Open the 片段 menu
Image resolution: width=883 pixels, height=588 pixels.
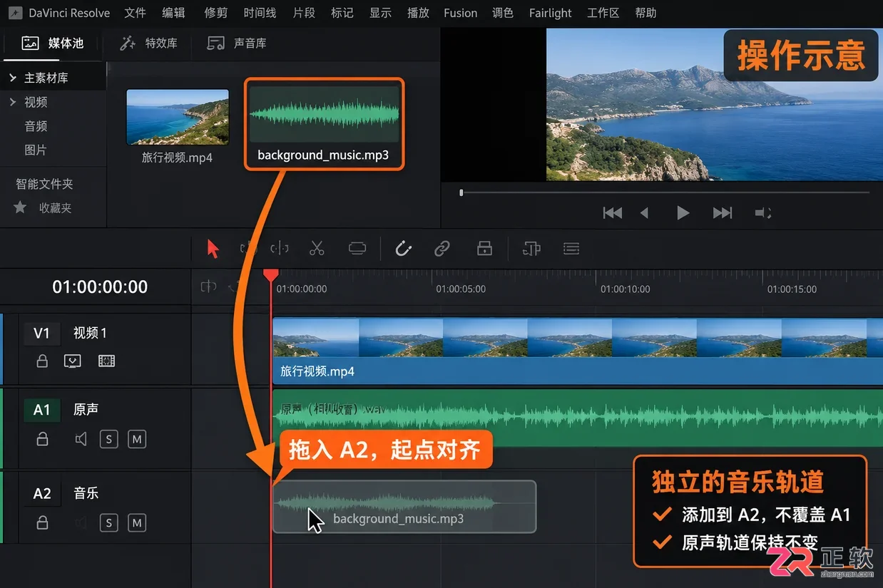pyautogui.click(x=304, y=13)
